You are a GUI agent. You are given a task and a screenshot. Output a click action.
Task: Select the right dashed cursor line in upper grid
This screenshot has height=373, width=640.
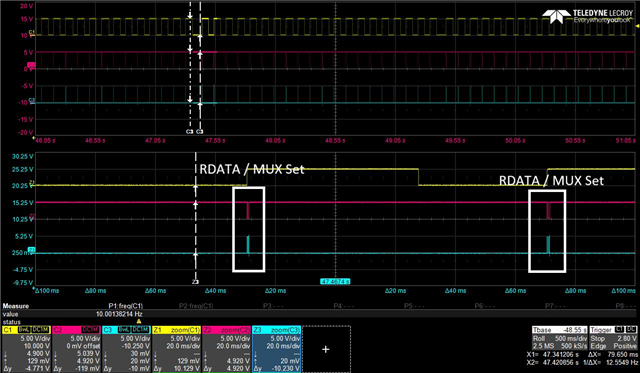click(x=200, y=67)
